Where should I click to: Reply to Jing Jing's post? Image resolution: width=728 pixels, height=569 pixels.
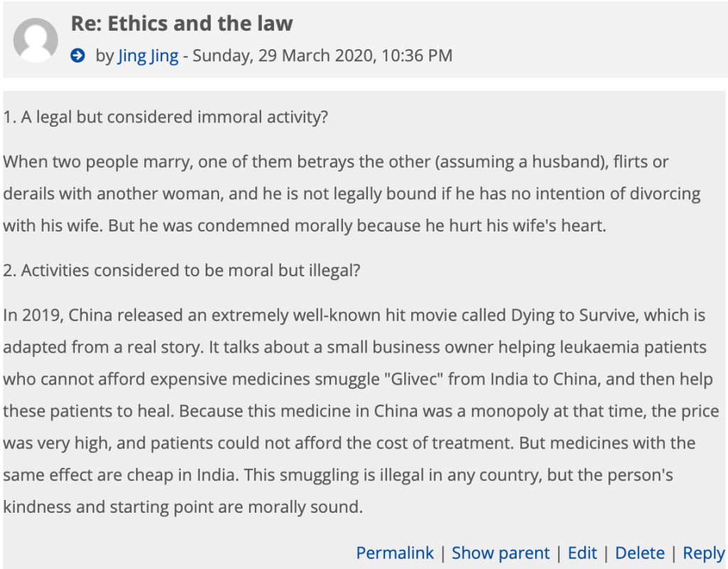(x=704, y=553)
